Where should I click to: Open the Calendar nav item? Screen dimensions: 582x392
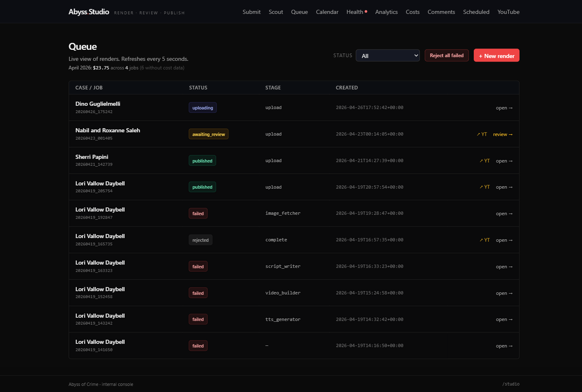click(327, 12)
